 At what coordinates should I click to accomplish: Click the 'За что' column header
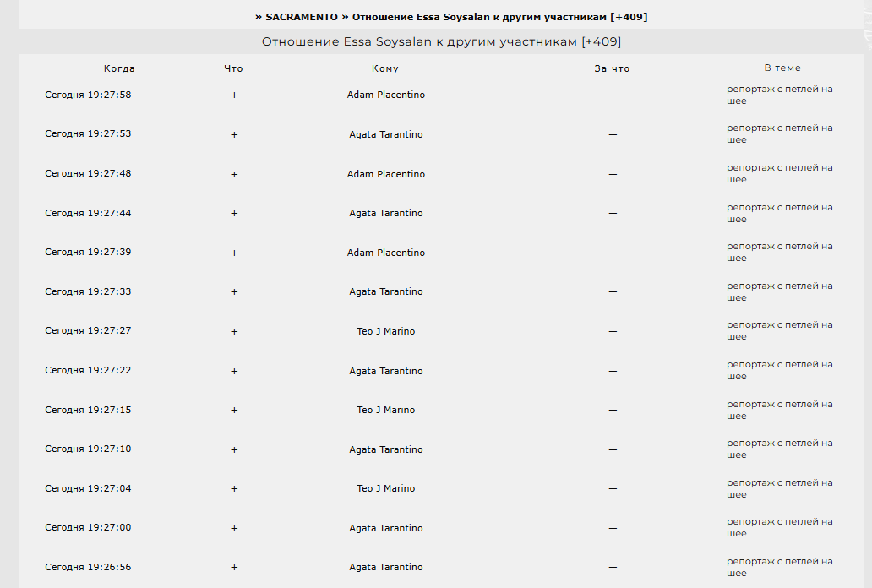(612, 68)
